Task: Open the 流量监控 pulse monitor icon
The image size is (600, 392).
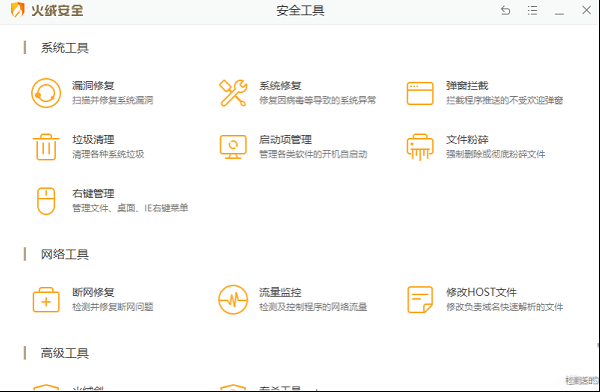Action: click(x=233, y=300)
